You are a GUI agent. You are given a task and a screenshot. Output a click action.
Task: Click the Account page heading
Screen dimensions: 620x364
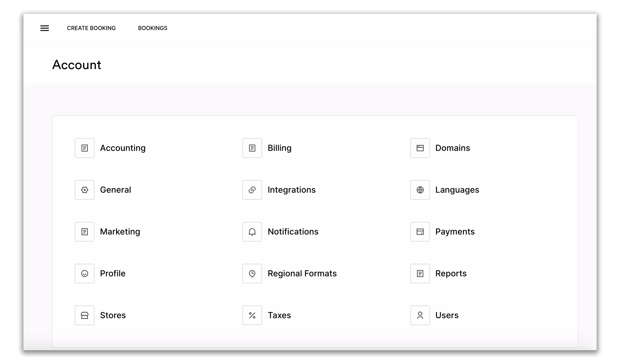77,65
